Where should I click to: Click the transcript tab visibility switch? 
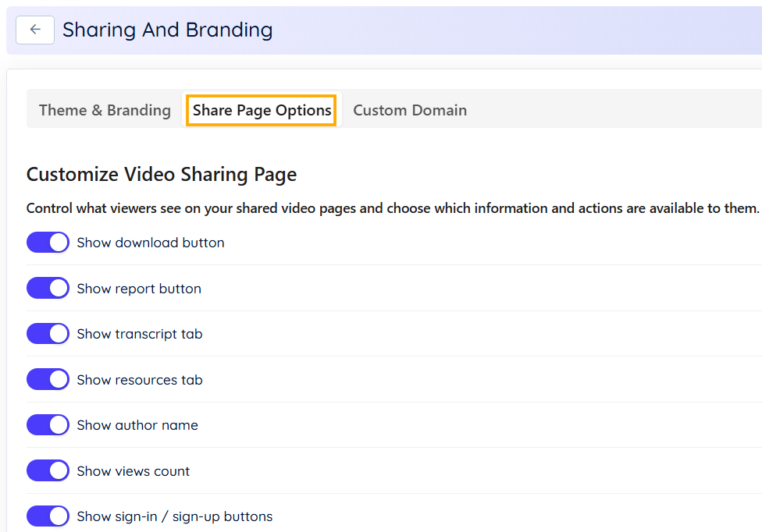(x=48, y=333)
